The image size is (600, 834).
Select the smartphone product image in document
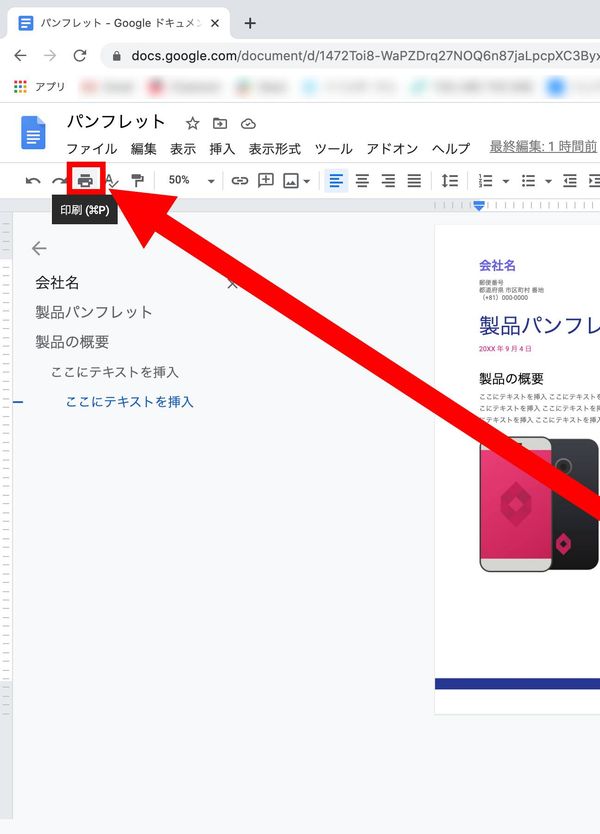pyautogui.click(x=539, y=504)
